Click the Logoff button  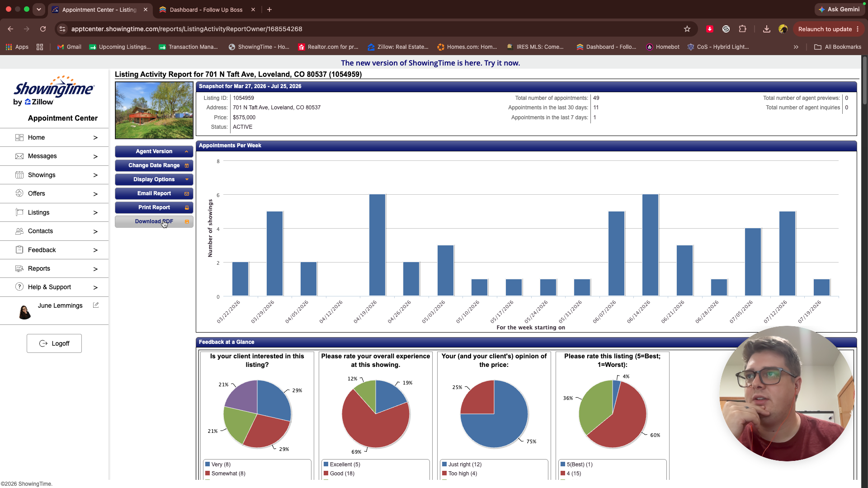54,343
